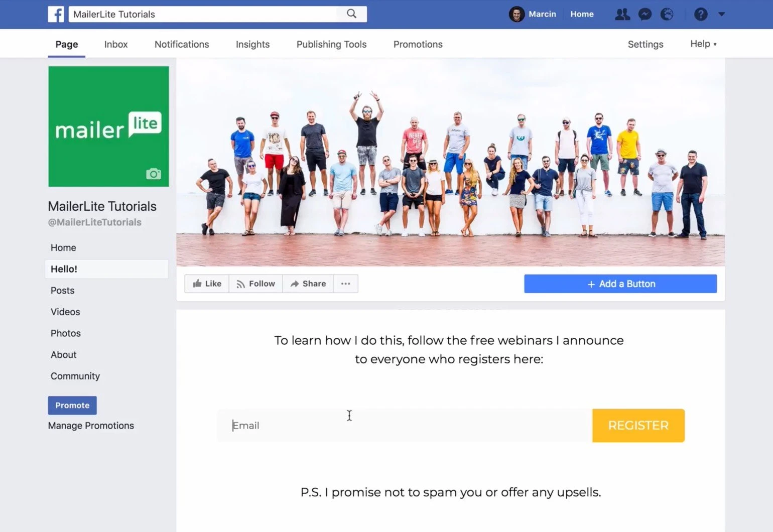
Task: Open the Help dropdown menu
Action: tap(703, 44)
